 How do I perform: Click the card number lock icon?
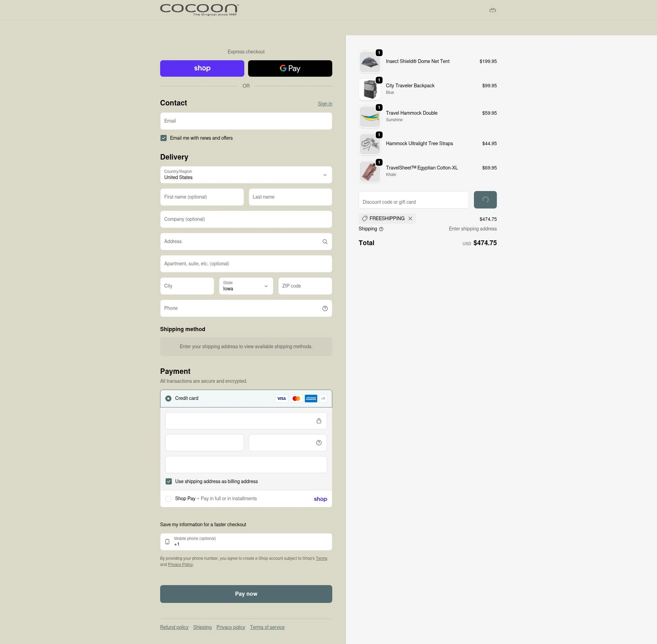tap(319, 421)
